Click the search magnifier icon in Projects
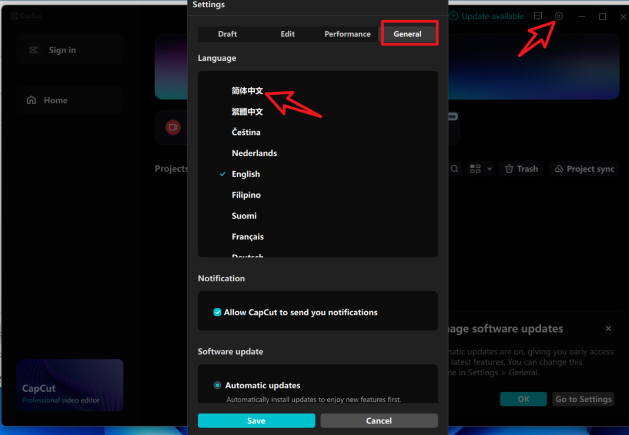 click(455, 169)
